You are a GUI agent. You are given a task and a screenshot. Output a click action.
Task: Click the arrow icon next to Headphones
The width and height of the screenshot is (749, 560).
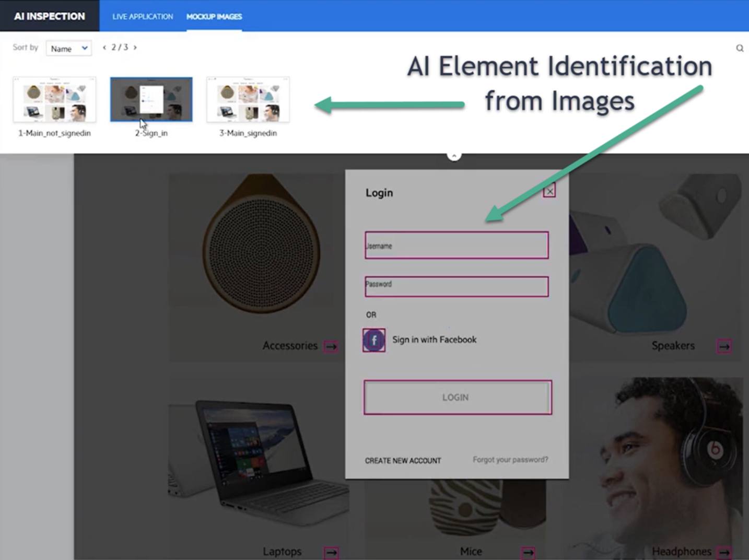[x=725, y=551]
